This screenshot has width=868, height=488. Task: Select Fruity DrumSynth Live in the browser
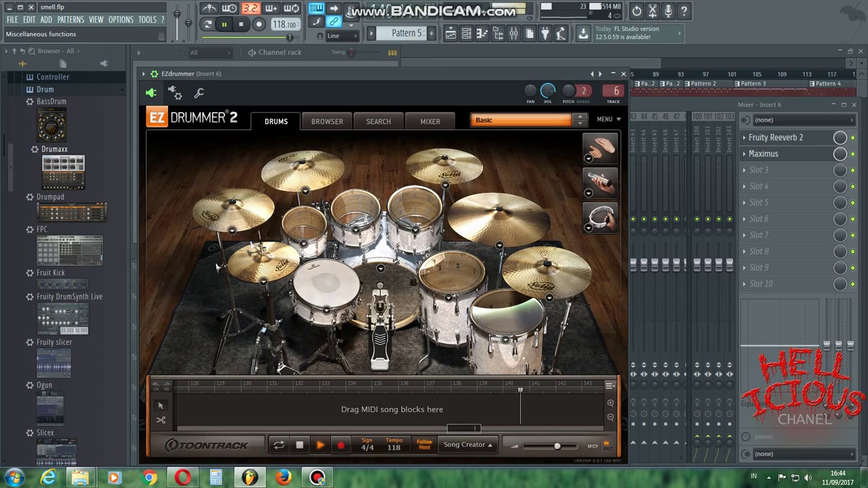[69, 297]
